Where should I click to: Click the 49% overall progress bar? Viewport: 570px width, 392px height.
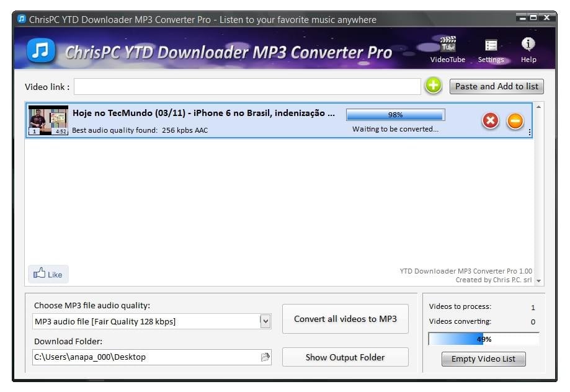[x=484, y=339]
